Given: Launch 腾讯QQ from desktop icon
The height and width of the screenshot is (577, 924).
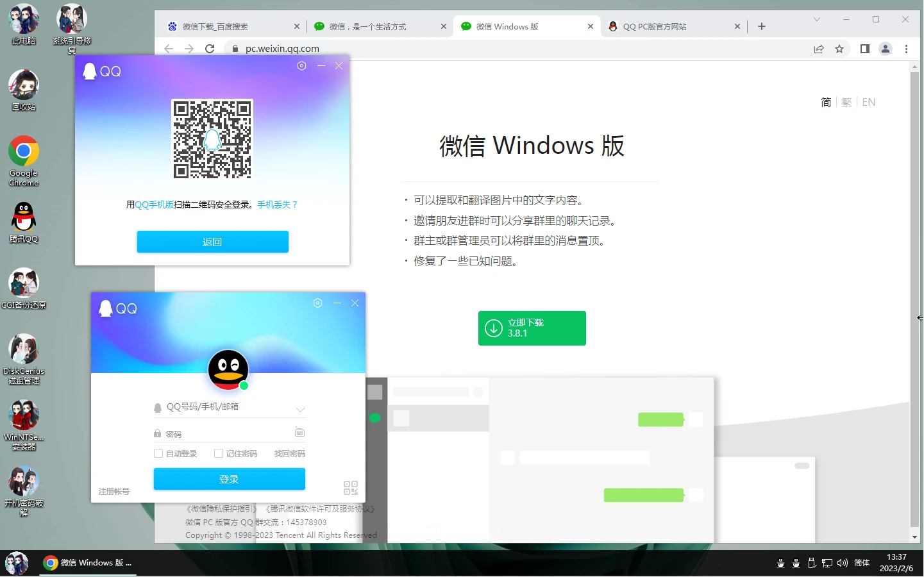Looking at the screenshot, I should coord(24,222).
